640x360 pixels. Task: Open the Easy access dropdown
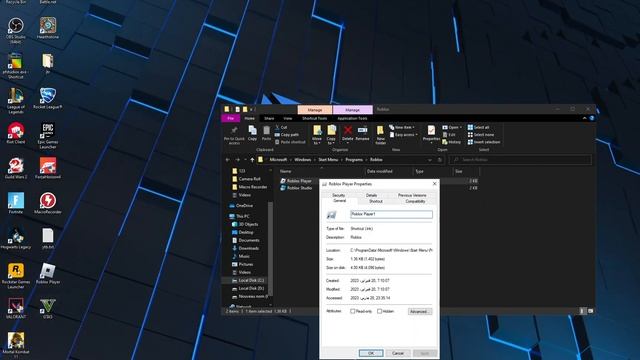coord(404,135)
